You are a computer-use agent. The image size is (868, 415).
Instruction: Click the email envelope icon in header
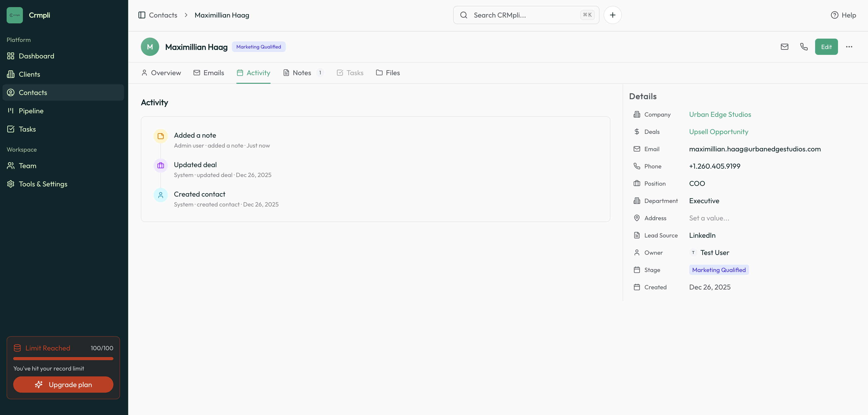pos(784,47)
